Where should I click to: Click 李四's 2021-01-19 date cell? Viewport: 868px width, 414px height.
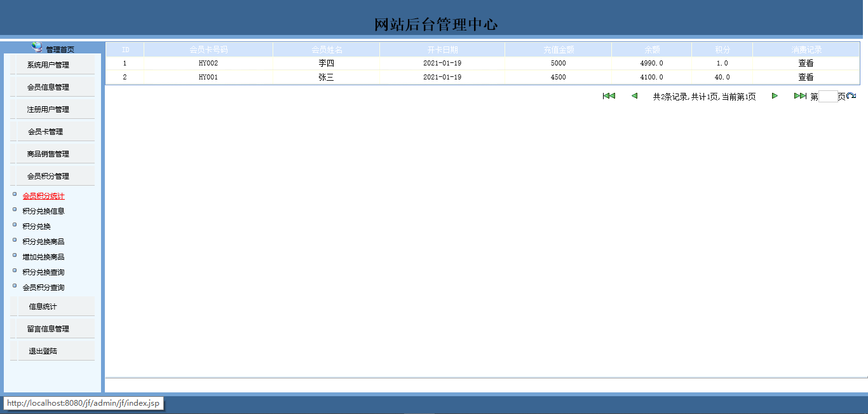(442, 64)
